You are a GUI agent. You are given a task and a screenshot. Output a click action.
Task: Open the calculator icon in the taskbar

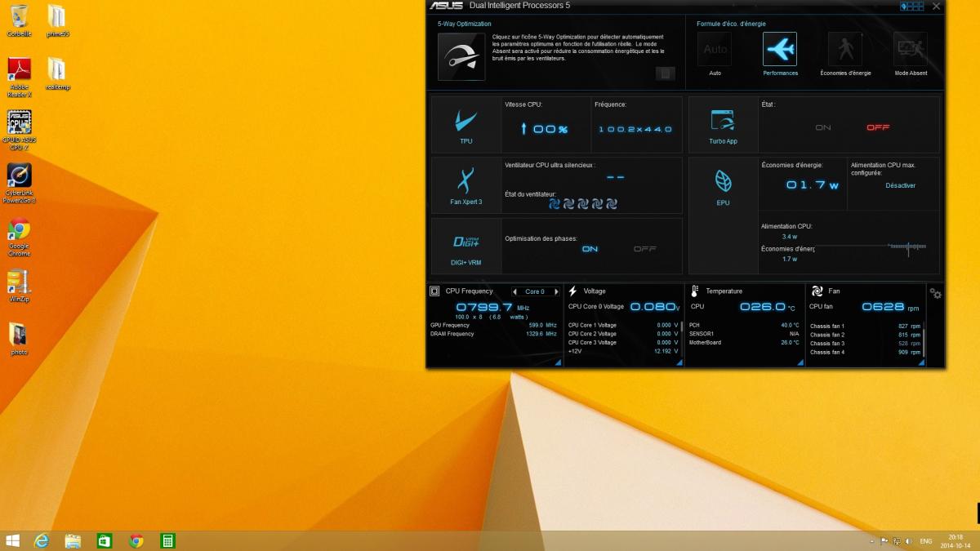[167, 540]
